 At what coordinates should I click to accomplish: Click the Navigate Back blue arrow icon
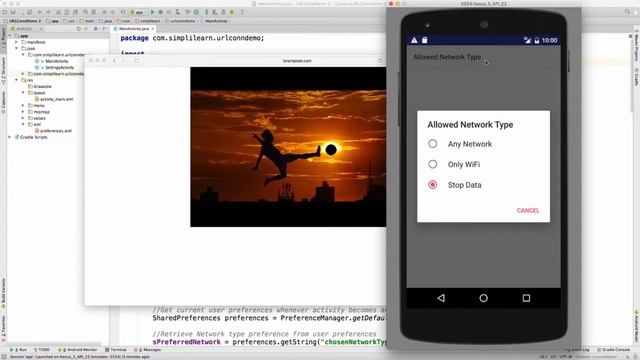point(104,12)
